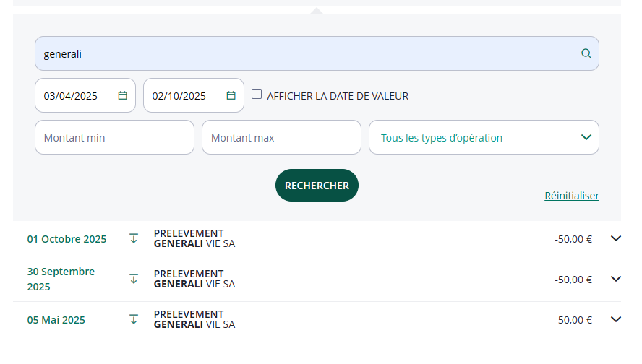642x364 pixels.
Task: Open calendar for start date 03/04/2025
Action: coord(123,95)
